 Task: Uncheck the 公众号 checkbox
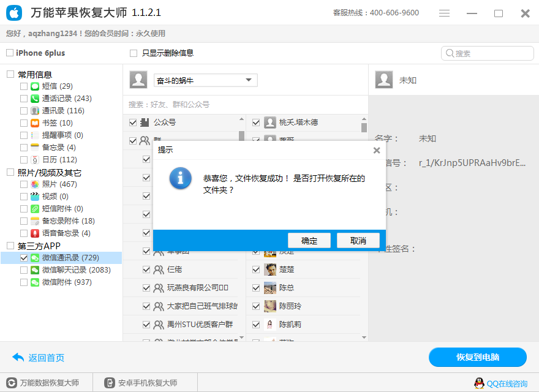pyautogui.click(x=133, y=123)
